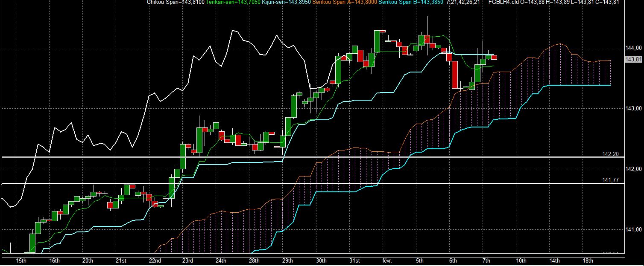Click the 141,77 horizontal line label
The image size is (644, 266).
point(610,180)
